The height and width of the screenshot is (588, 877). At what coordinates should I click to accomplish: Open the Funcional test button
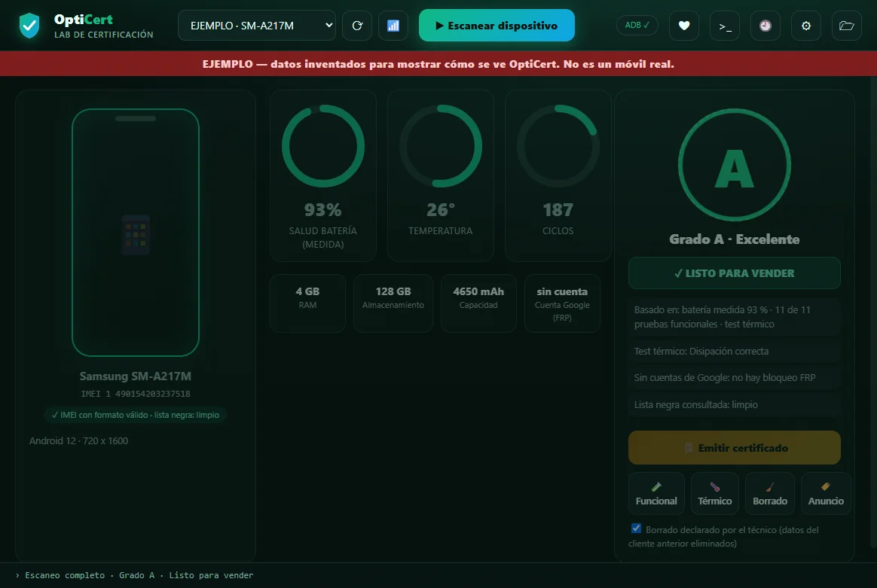point(657,494)
